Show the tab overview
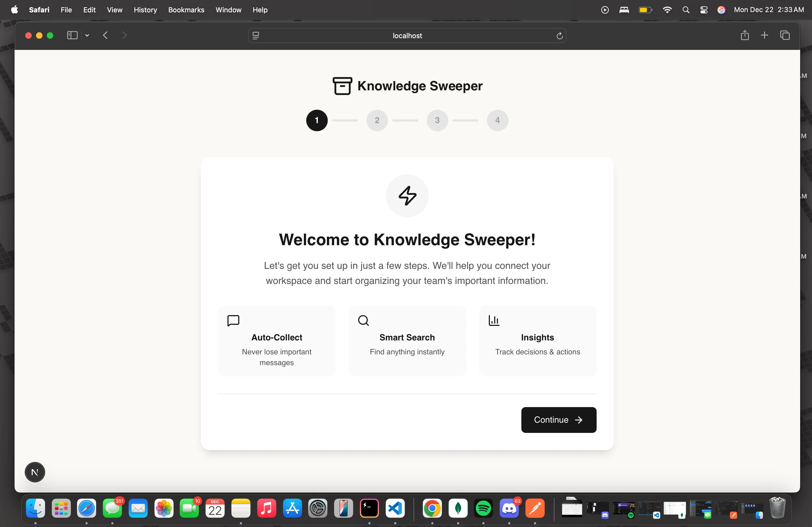Screen dimensions: 812x527 pos(785,35)
